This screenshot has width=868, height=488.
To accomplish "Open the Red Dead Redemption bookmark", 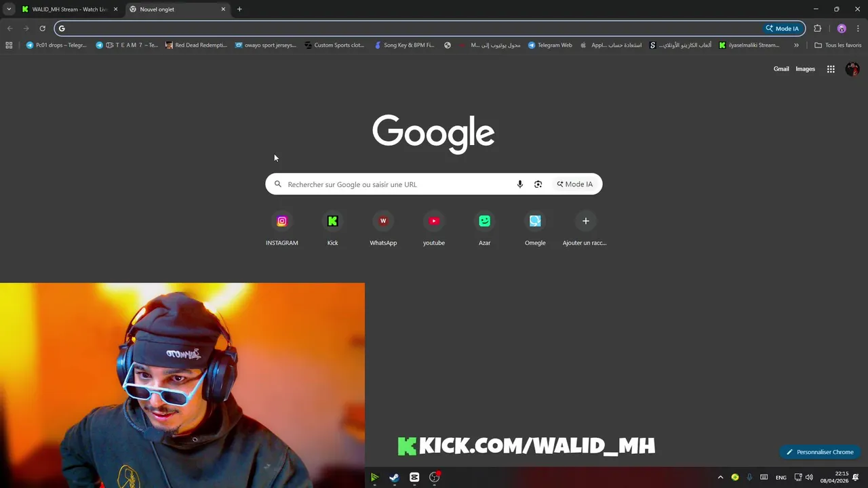I will 197,45.
